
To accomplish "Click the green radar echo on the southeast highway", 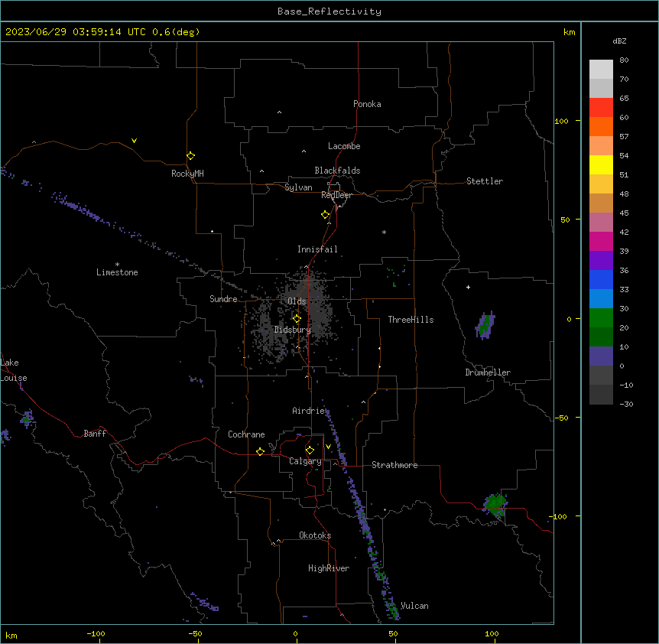I will tap(495, 505).
